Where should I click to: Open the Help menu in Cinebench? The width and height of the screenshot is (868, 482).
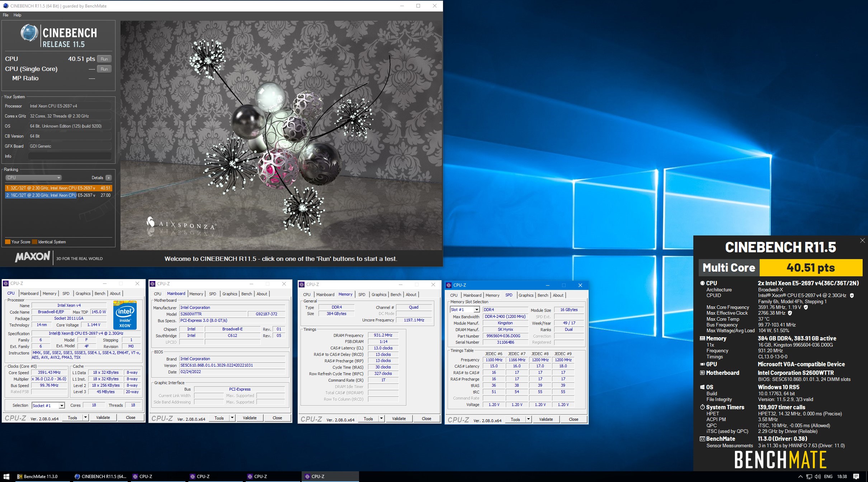17,15
